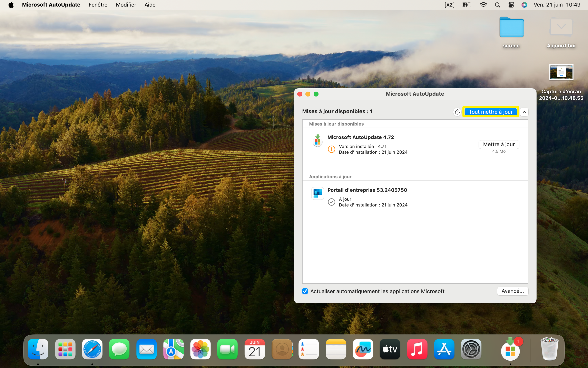Select the Portail d'entreprise 53.2405750 title
This screenshot has width=588, height=368.
click(x=367, y=190)
